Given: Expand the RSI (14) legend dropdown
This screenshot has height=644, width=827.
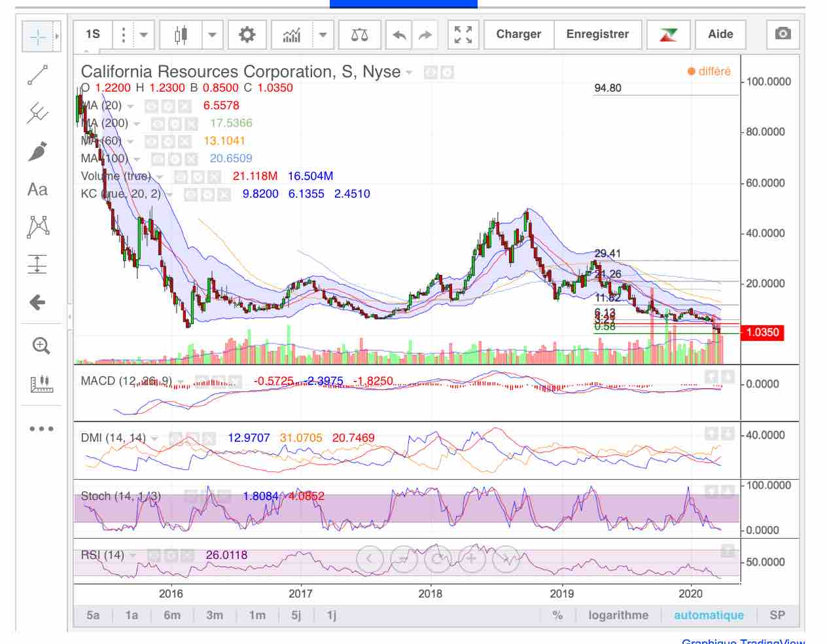Looking at the screenshot, I should pos(133,556).
